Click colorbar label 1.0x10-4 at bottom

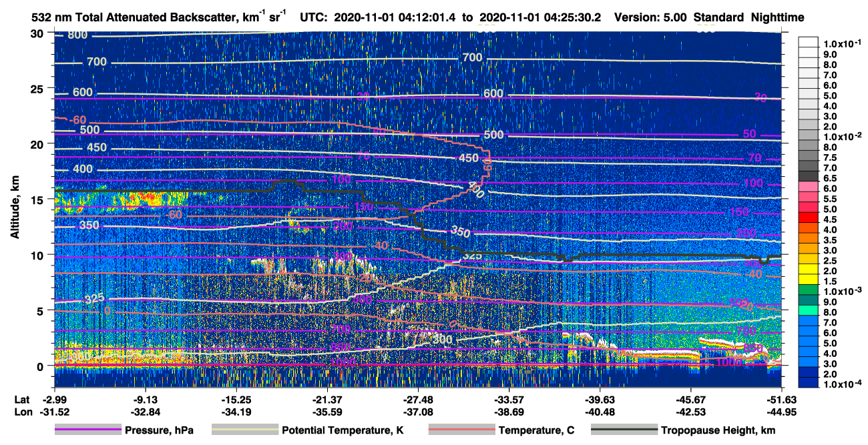point(842,384)
